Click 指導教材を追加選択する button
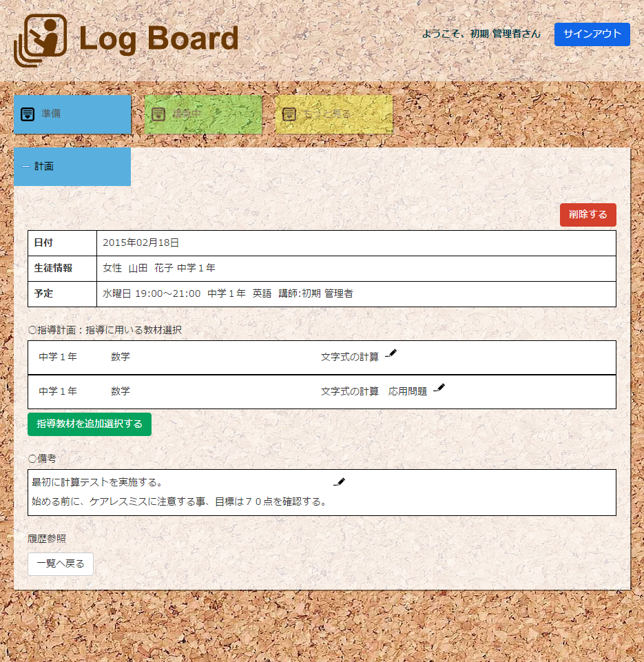This screenshot has height=662, width=644. 90,424
